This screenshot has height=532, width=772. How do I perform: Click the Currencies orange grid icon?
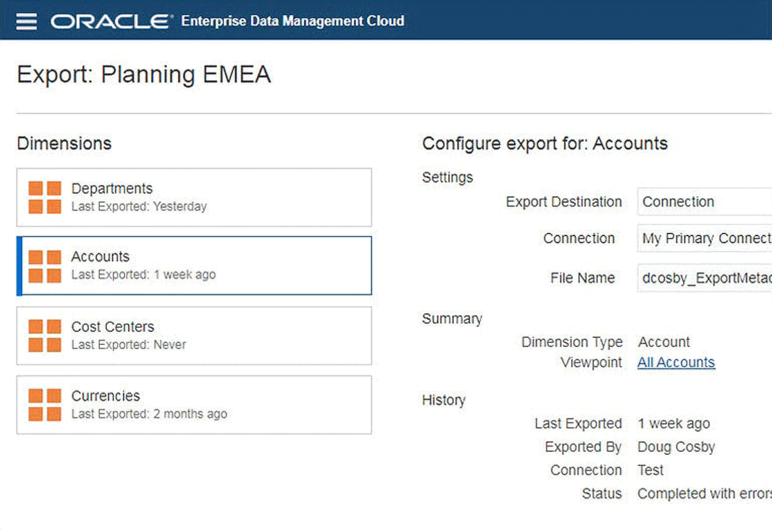45,405
